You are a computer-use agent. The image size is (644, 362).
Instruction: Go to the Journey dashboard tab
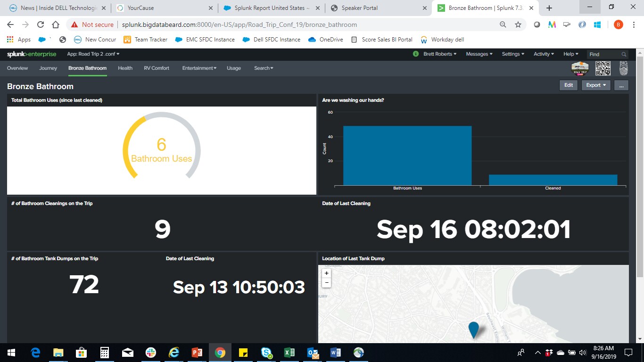pos(48,68)
